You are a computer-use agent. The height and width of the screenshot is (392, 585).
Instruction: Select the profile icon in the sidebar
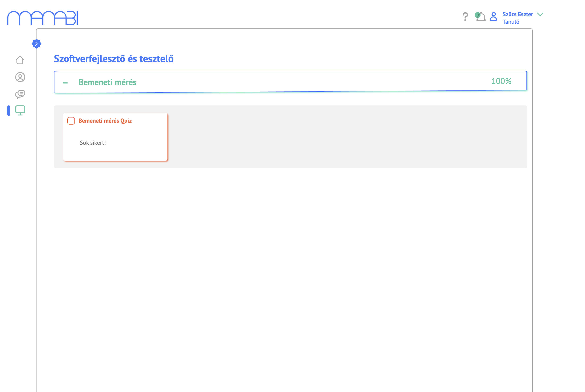coord(20,77)
